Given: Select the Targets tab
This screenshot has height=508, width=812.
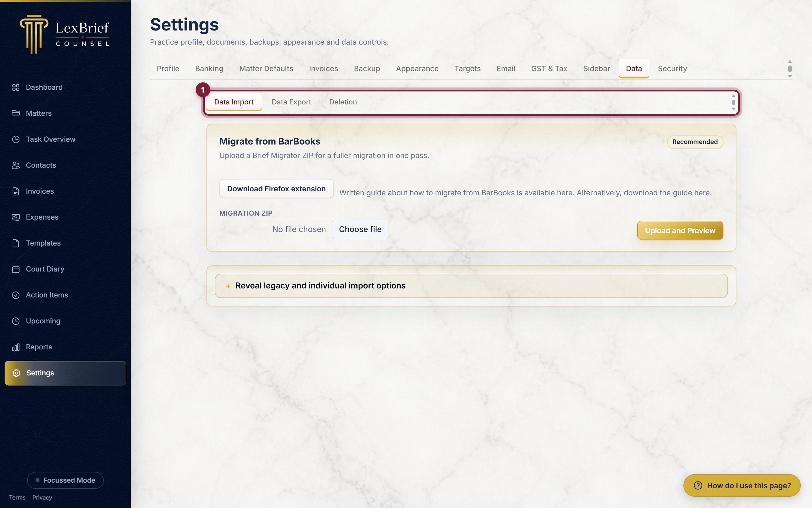Looking at the screenshot, I should [467, 69].
